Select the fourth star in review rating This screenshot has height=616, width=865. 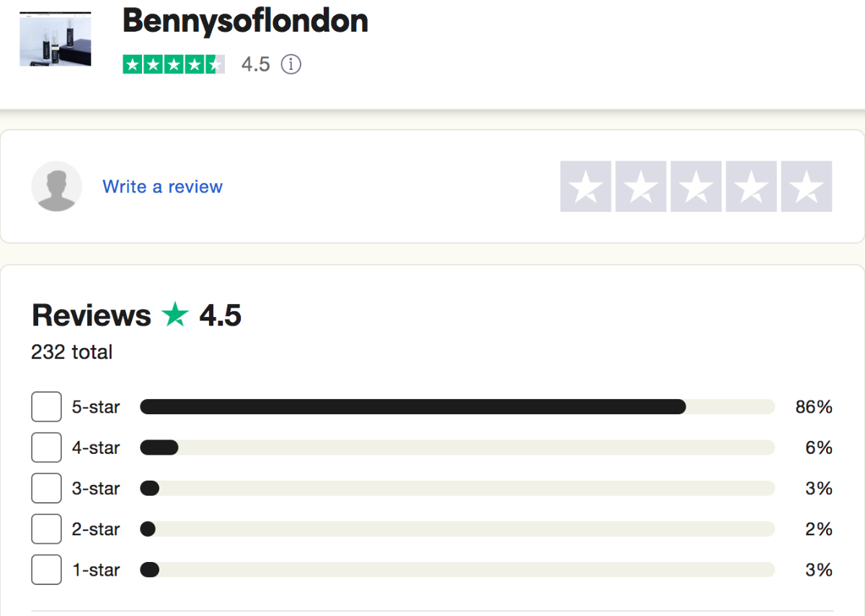(751, 187)
